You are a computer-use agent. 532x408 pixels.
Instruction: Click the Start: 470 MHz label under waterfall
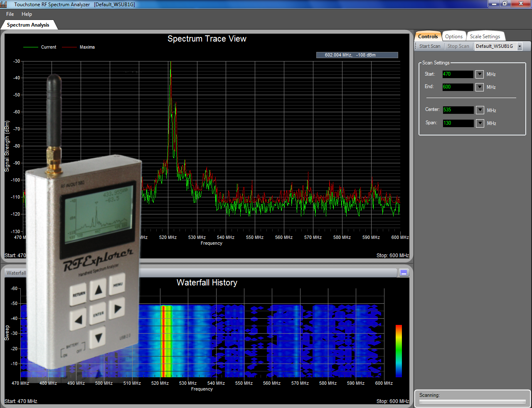21,401
